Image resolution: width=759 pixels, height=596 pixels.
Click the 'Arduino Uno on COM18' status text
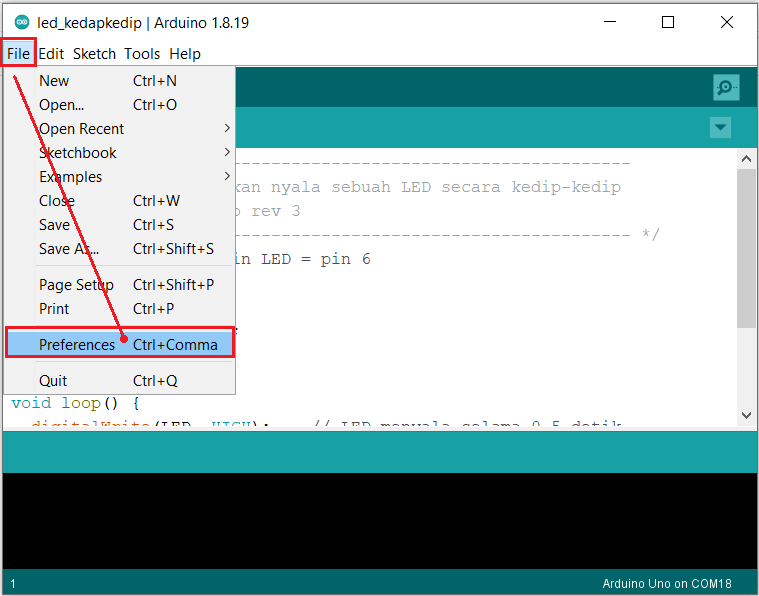pos(667,583)
